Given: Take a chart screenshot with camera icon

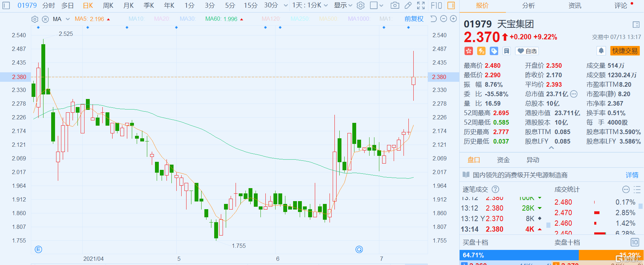Looking at the screenshot, I should pyautogui.click(x=395, y=5).
